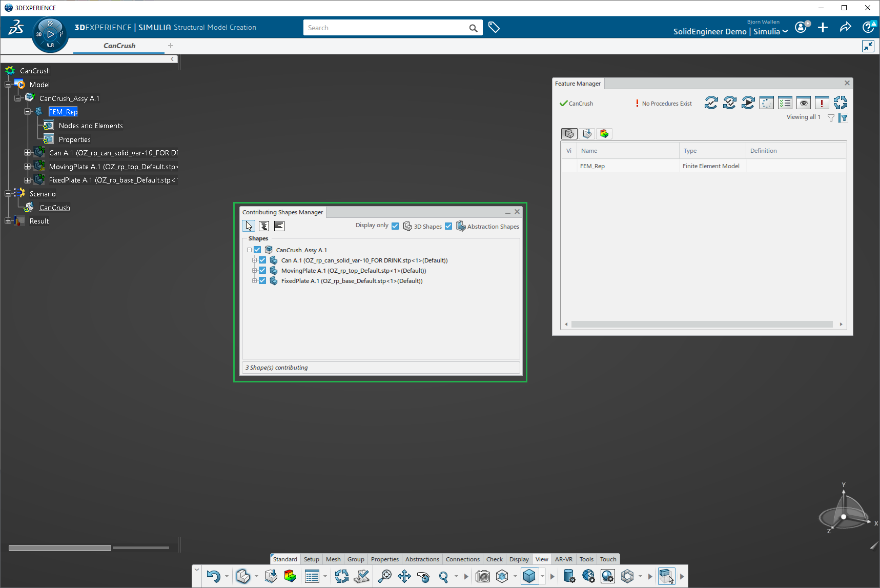
Task: Uncheck the 3D Shapes display checkbox
Action: click(x=395, y=226)
